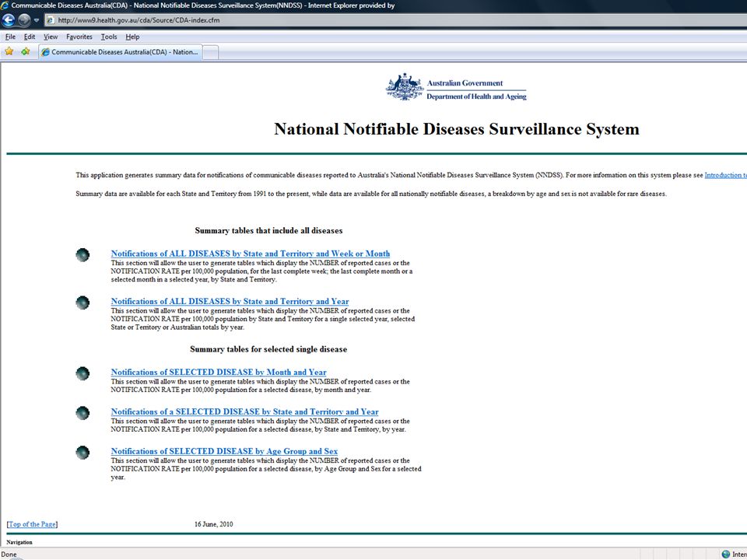The width and height of the screenshot is (747, 560).
Task: Open the File menu
Action: pyautogui.click(x=10, y=37)
